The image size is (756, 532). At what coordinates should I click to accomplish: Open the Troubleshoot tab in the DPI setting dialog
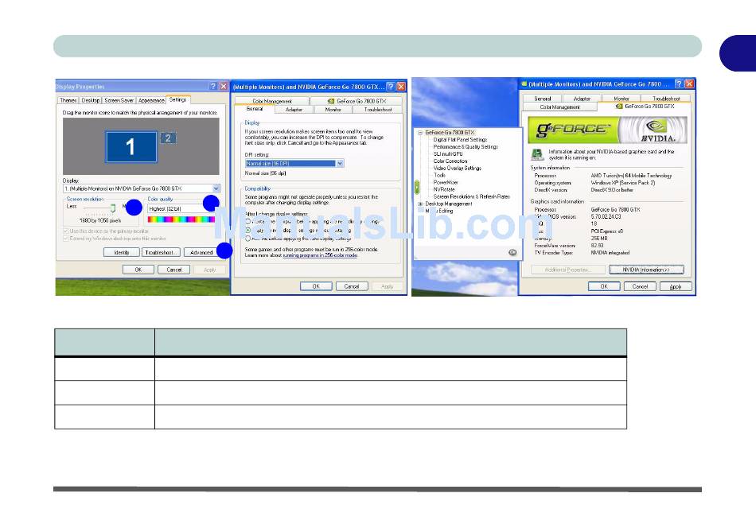click(377, 110)
